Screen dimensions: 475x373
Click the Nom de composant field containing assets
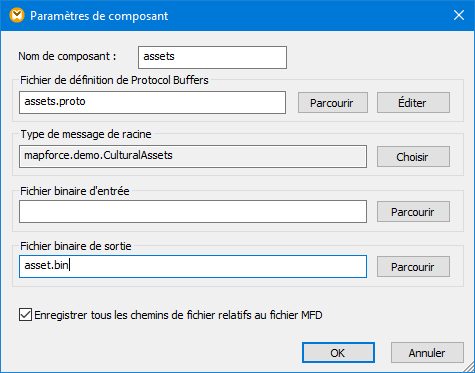click(212, 57)
